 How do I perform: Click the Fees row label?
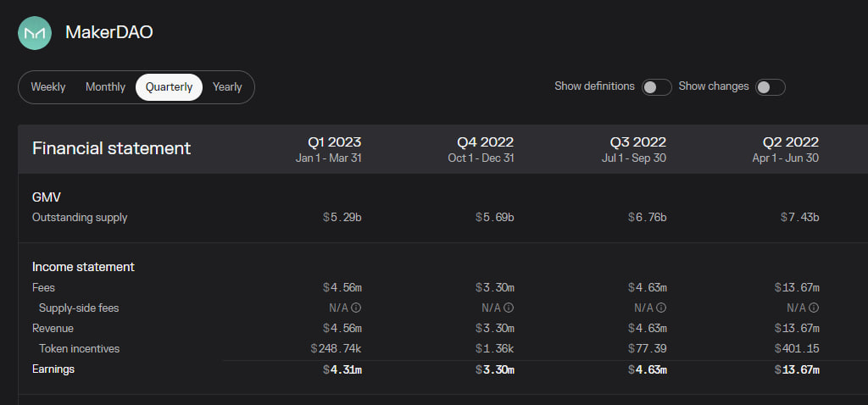point(44,288)
